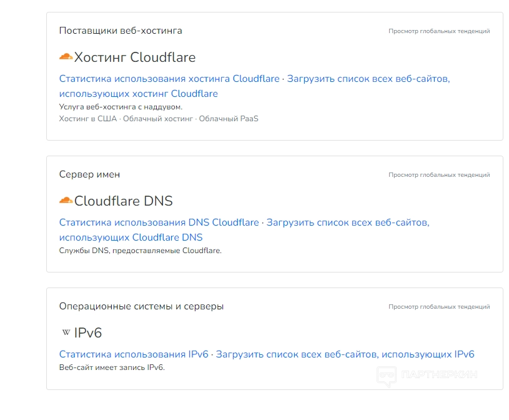Screen dimensions: 509x420
Task: Click the Партнеркин watermark logo icon
Action: 387,375
